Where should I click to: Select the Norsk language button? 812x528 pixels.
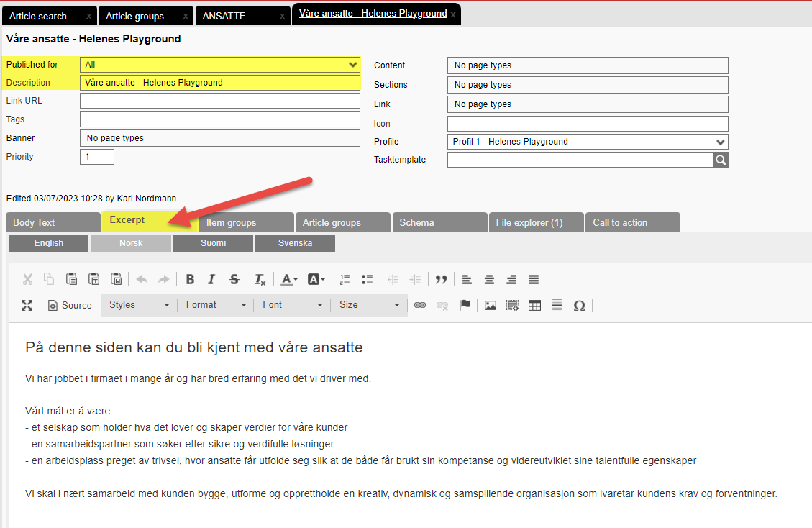pyautogui.click(x=131, y=243)
